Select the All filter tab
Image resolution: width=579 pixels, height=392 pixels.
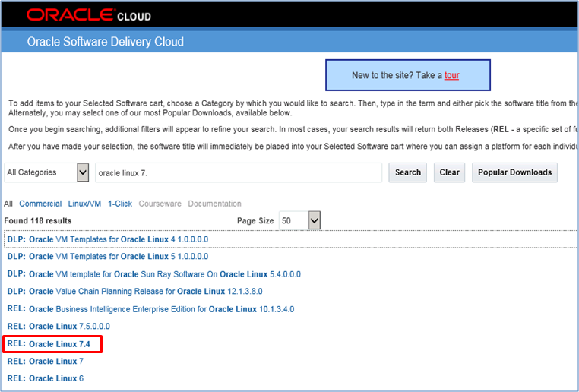(8, 204)
